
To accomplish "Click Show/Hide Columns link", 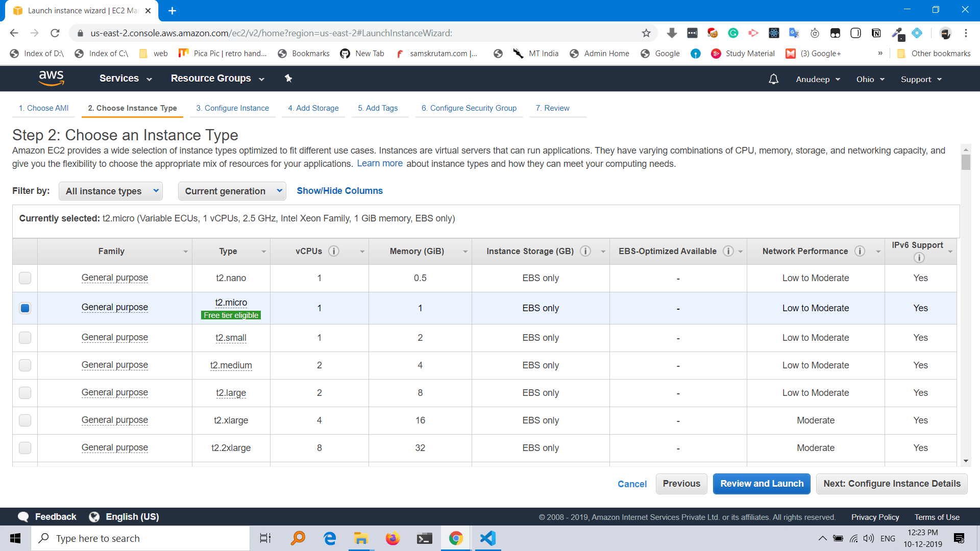I will click(339, 191).
